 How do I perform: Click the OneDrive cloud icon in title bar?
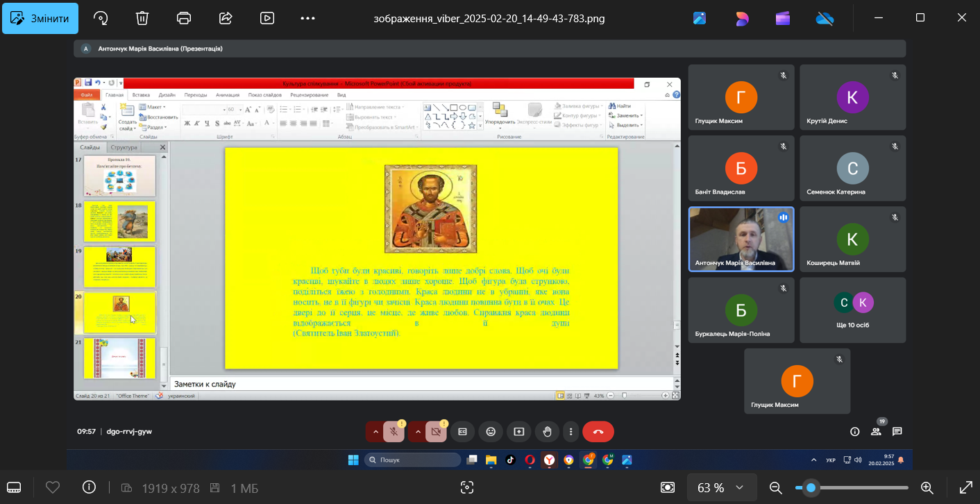coord(825,19)
